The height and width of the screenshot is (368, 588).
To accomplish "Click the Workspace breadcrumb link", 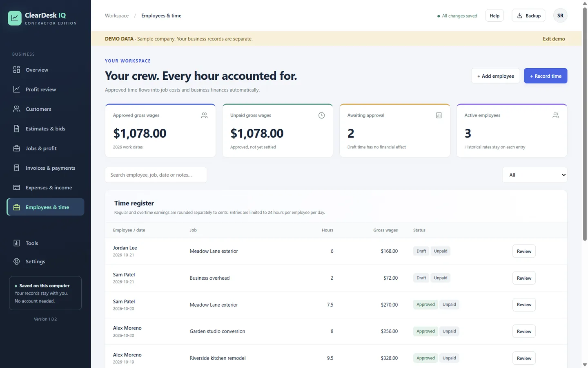I will coord(117,16).
